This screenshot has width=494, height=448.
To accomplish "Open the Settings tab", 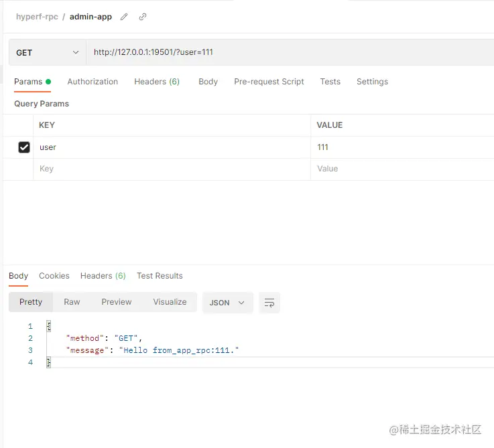I will coord(373,82).
